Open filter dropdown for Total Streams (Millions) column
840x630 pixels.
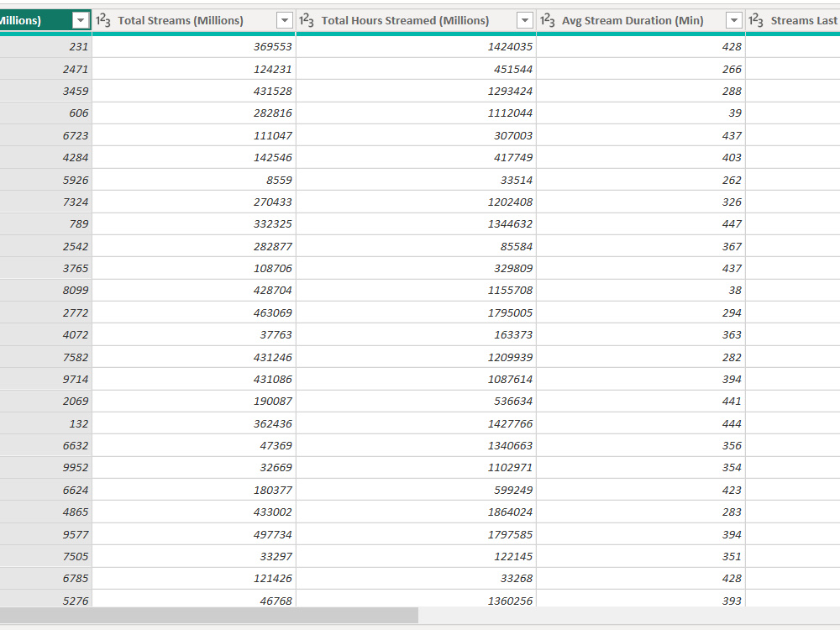[285, 21]
